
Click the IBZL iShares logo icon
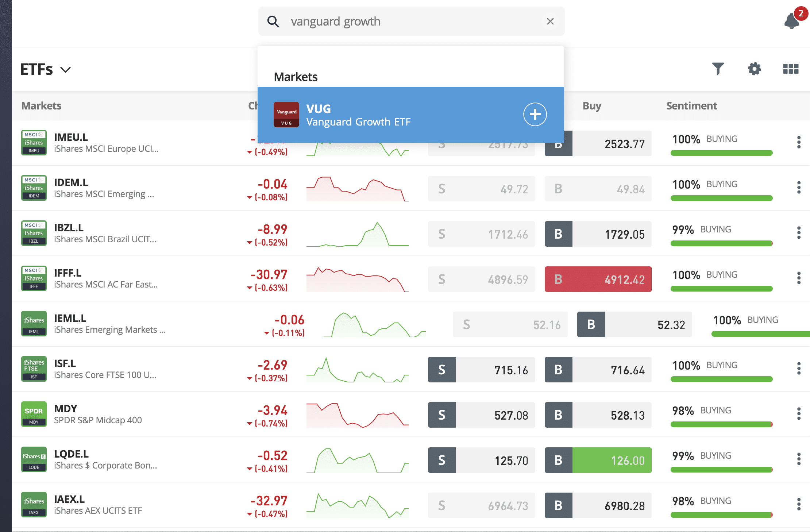click(34, 233)
